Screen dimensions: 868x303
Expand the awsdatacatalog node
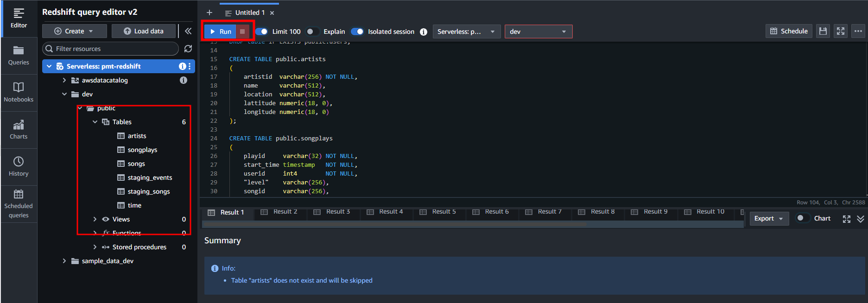(x=64, y=80)
